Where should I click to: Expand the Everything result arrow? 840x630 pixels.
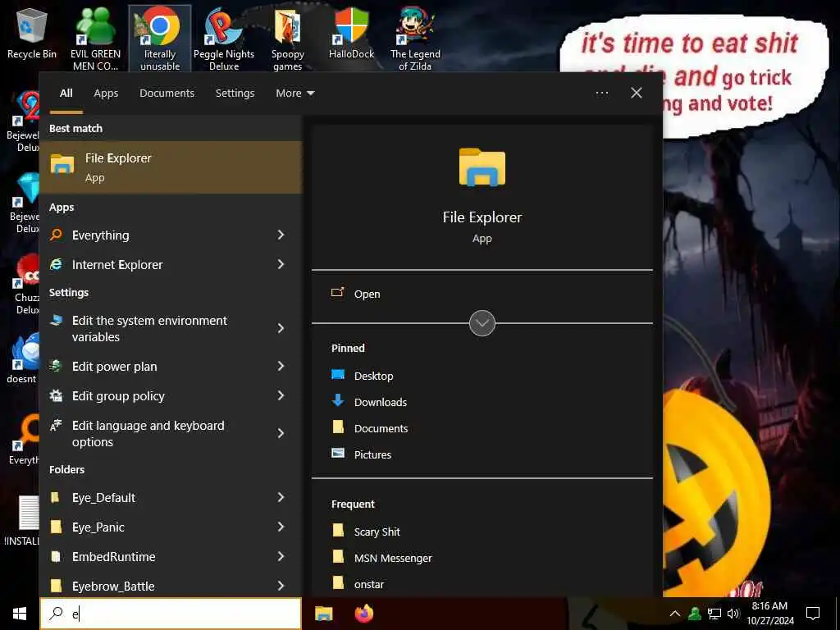click(281, 235)
